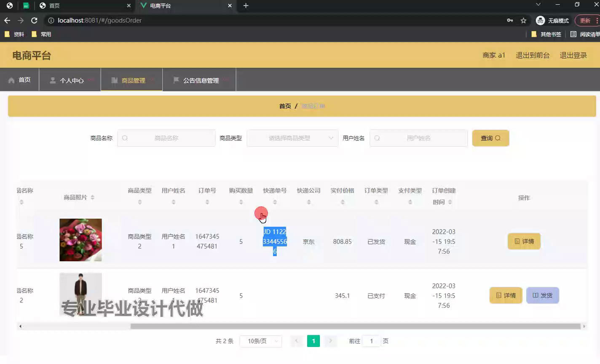Click 详情 for the 已支付 order

[x=506, y=295]
